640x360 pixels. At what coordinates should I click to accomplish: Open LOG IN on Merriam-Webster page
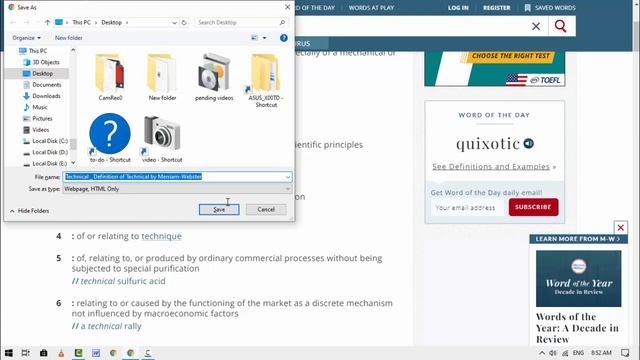458,8
